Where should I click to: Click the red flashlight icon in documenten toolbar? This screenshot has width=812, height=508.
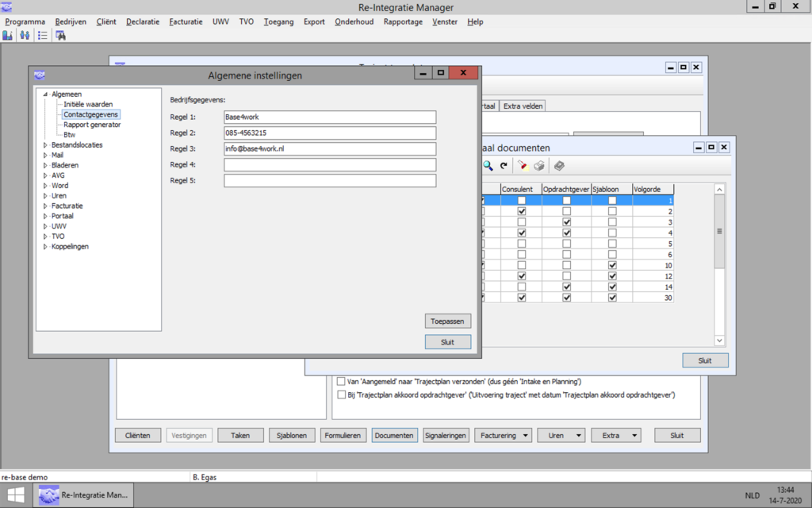click(522, 166)
